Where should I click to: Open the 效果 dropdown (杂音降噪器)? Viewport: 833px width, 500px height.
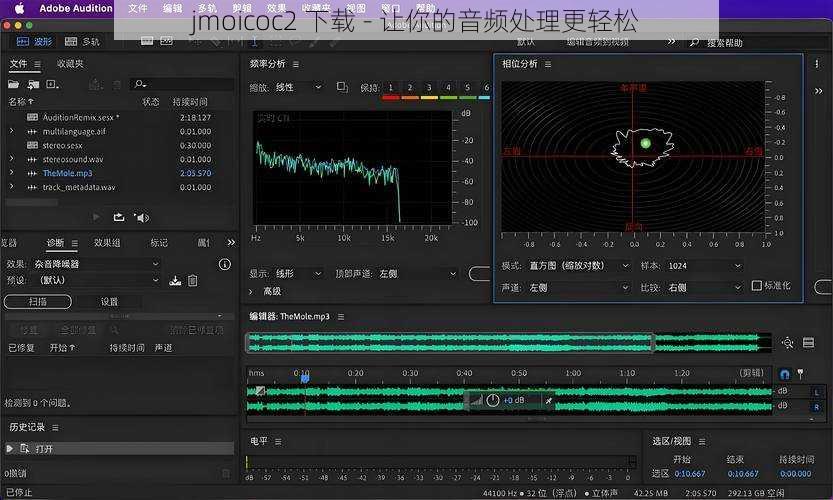pyautogui.click(x=96, y=264)
